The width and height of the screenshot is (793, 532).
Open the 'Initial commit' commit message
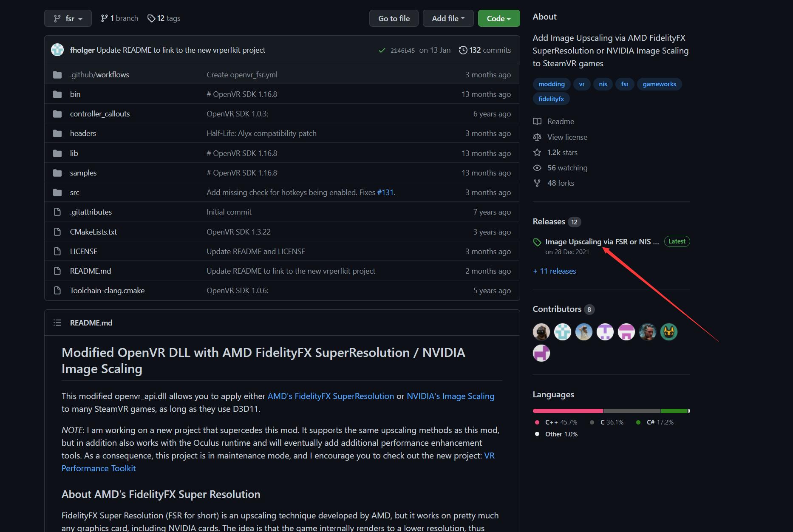(x=229, y=212)
